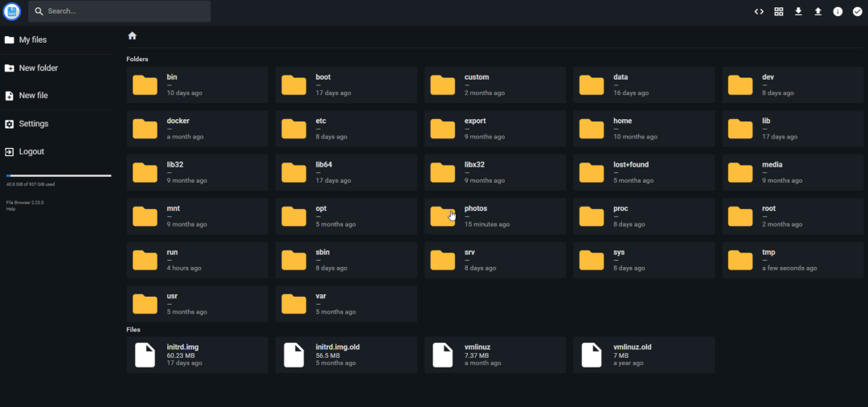Viewport: 868px width, 407px height.
Task: Click the select multiple checkmark icon
Action: pos(857,11)
